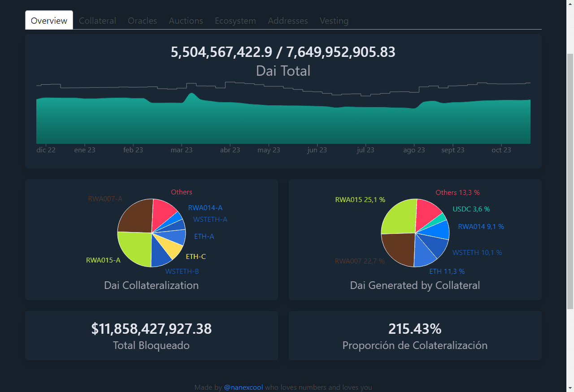Click the scrollbar up arrow
The height and width of the screenshot is (392, 574).
coord(570,3)
